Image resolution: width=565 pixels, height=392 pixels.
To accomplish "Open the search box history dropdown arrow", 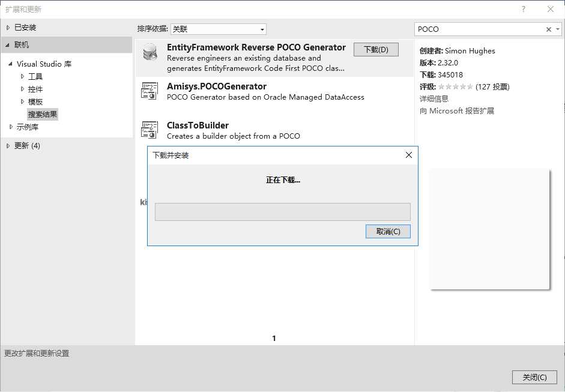I will 558,29.
